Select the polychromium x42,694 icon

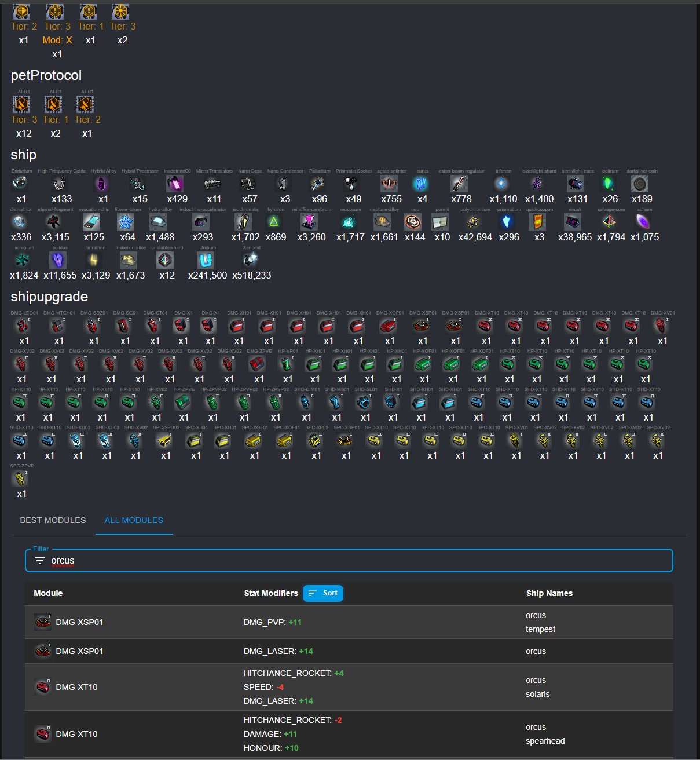474,222
